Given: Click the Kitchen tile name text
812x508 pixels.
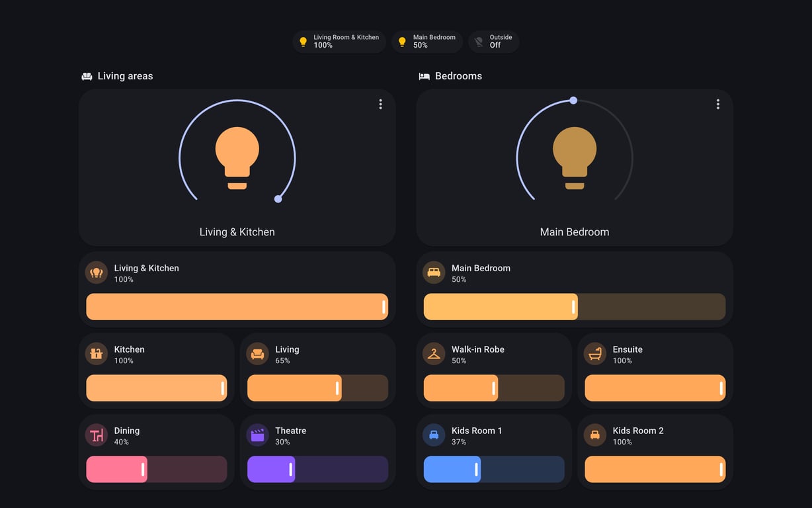Looking at the screenshot, I should pos(130,349).
